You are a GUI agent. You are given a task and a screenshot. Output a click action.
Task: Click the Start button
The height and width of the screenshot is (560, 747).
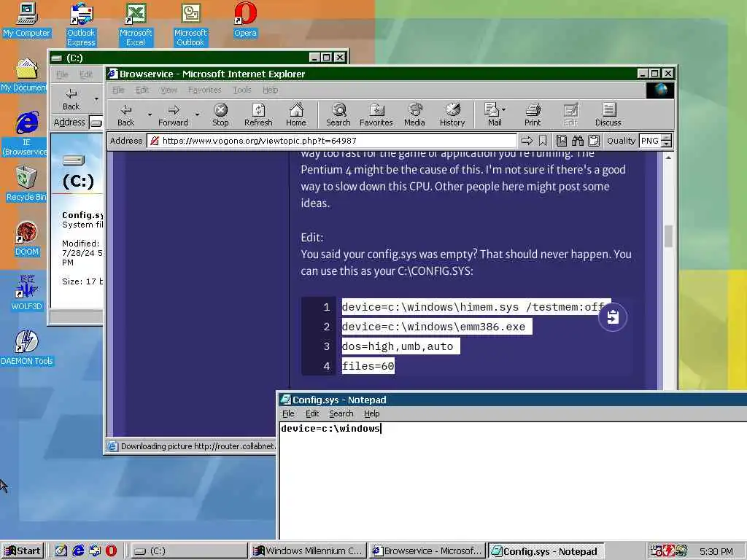23,551
